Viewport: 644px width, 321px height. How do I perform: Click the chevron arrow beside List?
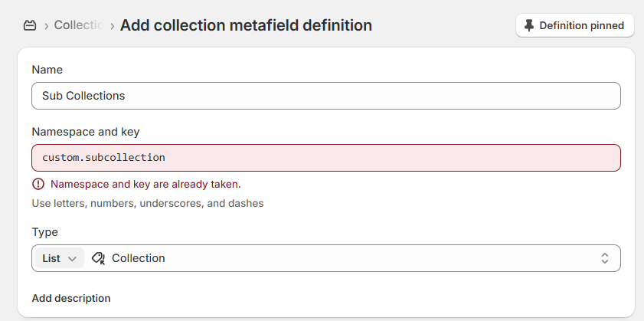coord(73,258)
